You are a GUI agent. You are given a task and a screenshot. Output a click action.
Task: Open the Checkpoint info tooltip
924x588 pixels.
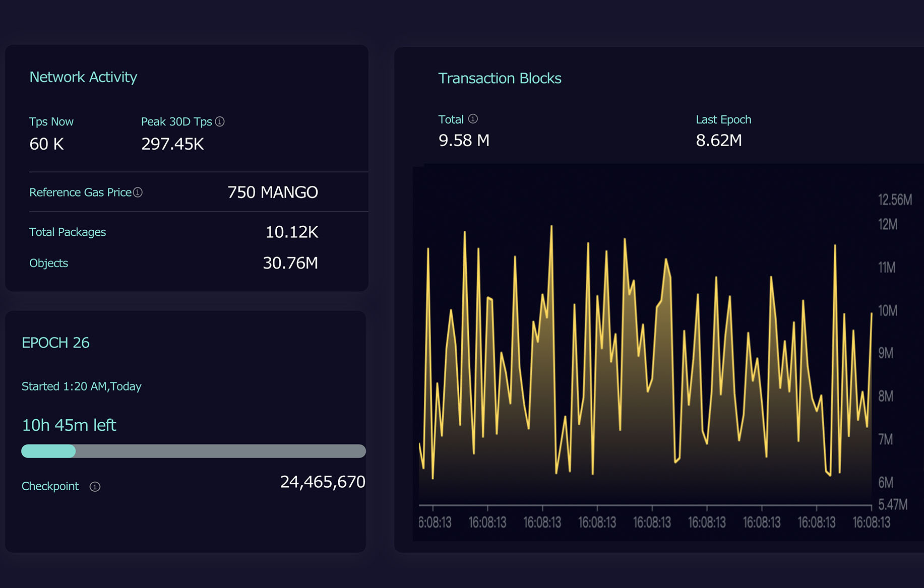[95, 486]
